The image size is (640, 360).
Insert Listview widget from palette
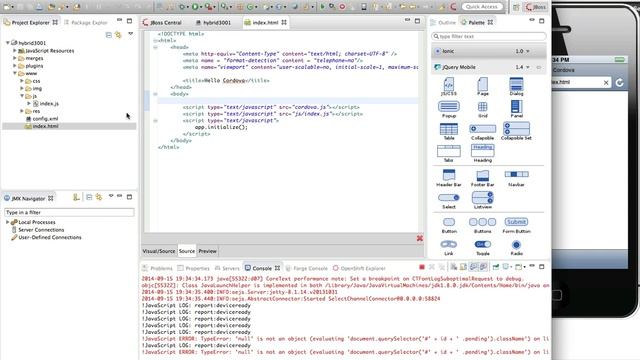point(482,200)
